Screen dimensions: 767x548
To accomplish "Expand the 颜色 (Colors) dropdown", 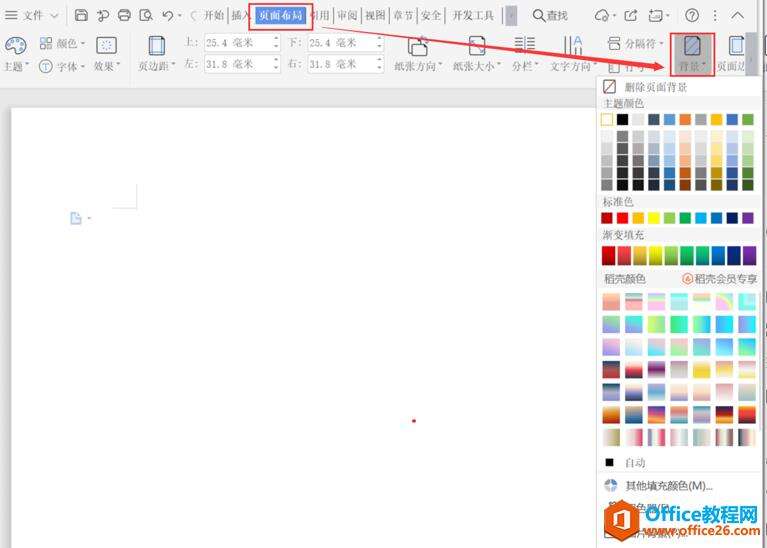I will click(x=63, y=44).
